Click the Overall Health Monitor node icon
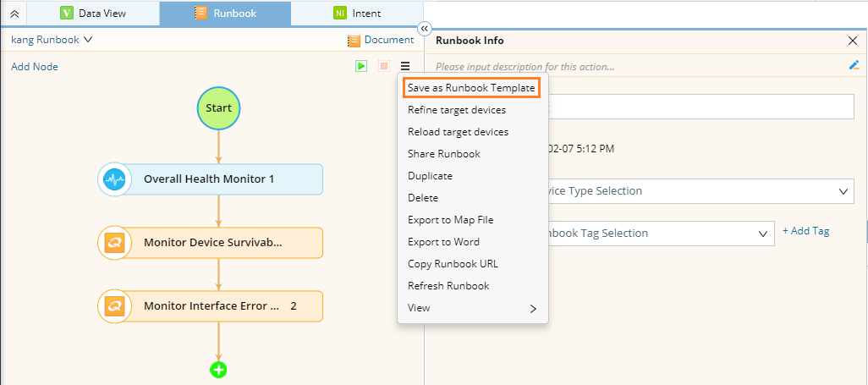 coord(114,179)
